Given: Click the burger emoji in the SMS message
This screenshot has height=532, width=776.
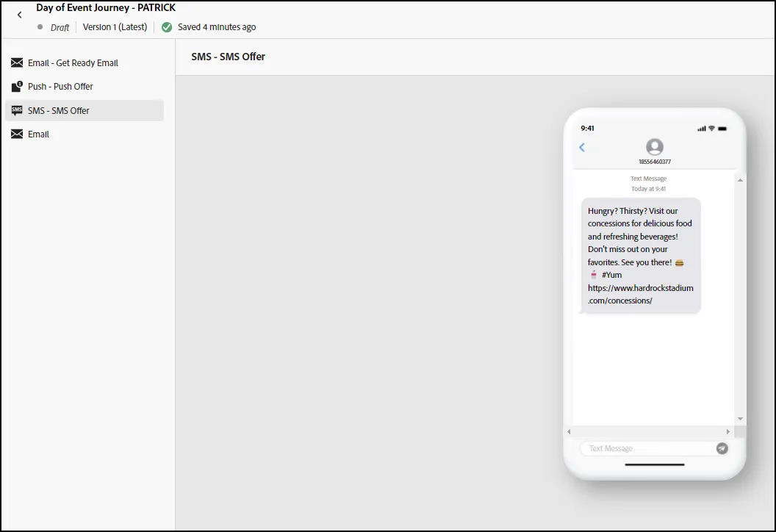Looking at the screenshot, I should [680, 263].
